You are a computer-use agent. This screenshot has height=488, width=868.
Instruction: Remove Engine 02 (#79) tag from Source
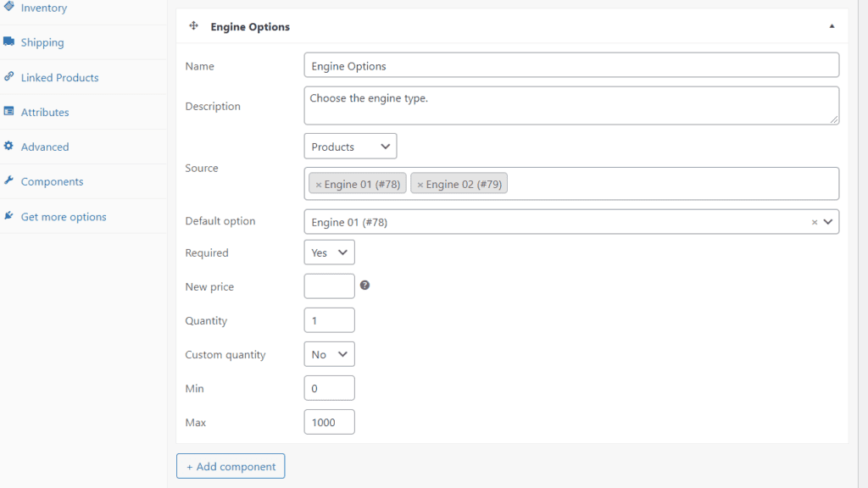pos(420,184)
